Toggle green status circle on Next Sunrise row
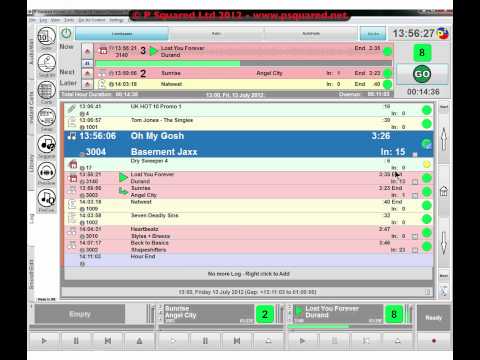The height and width of the screenshot is (360, 480). coord(387,73)
